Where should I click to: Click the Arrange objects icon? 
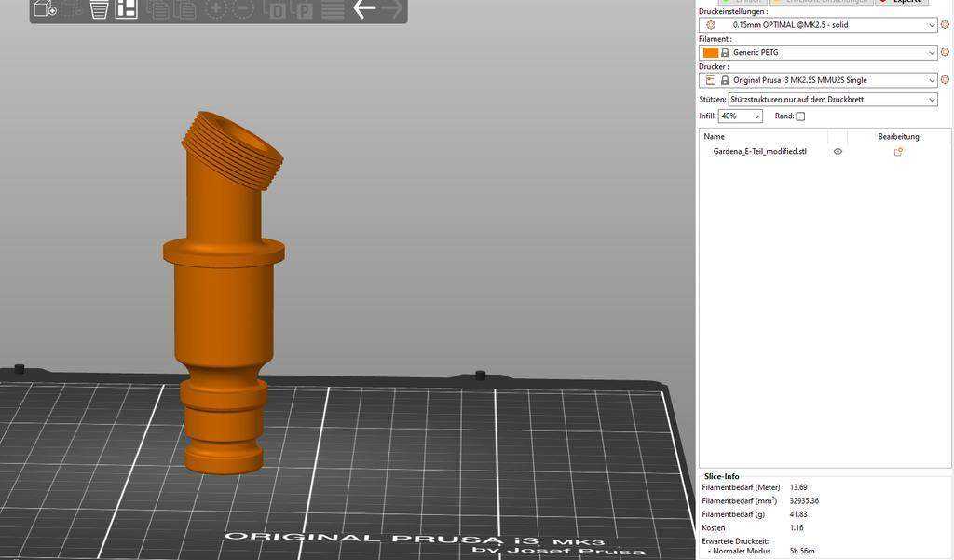126,8
